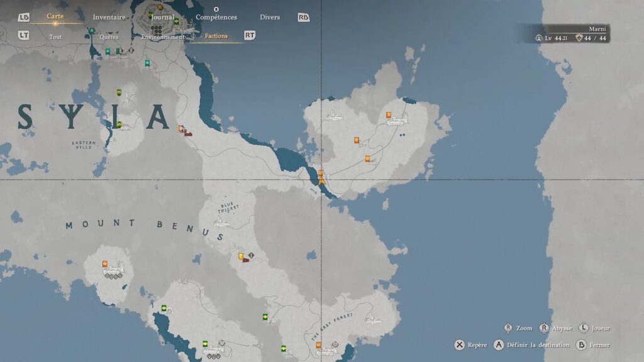Click the Marni player level panel
The image size is (644, 362).
(572, 34)
